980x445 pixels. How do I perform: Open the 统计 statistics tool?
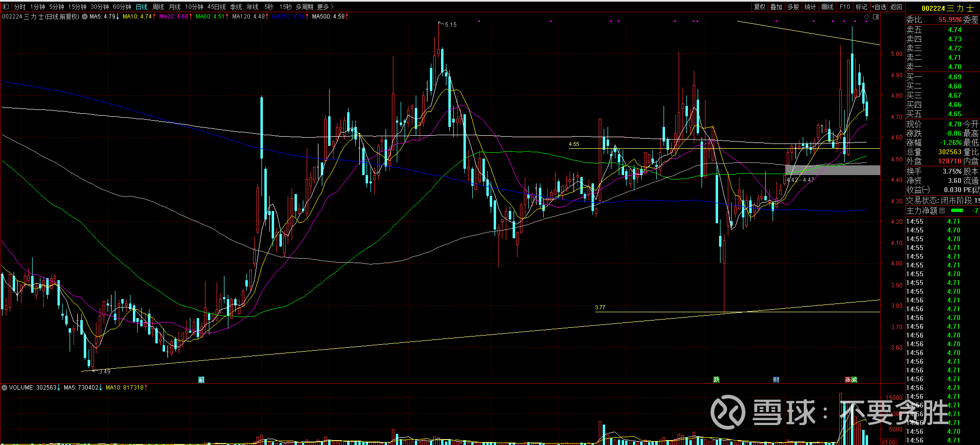(810, 7)
